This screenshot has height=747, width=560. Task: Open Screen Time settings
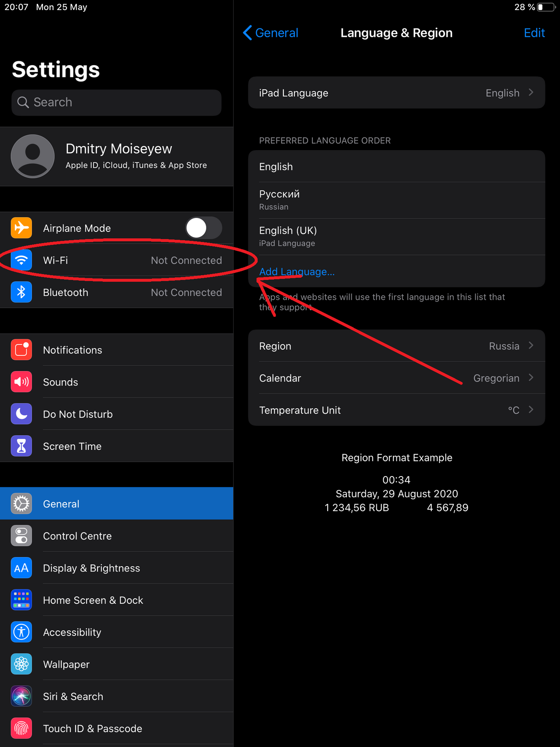point(117,446)
